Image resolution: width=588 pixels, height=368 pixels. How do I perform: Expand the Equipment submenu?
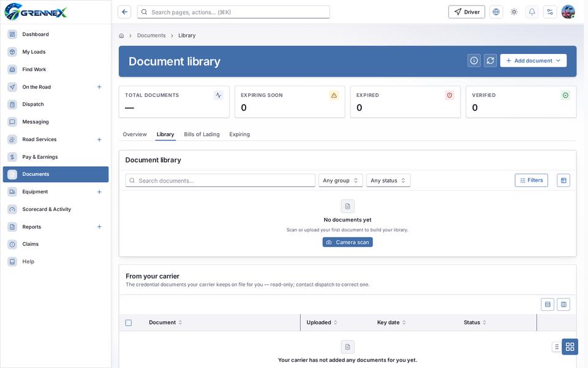[x=99, y=192]
